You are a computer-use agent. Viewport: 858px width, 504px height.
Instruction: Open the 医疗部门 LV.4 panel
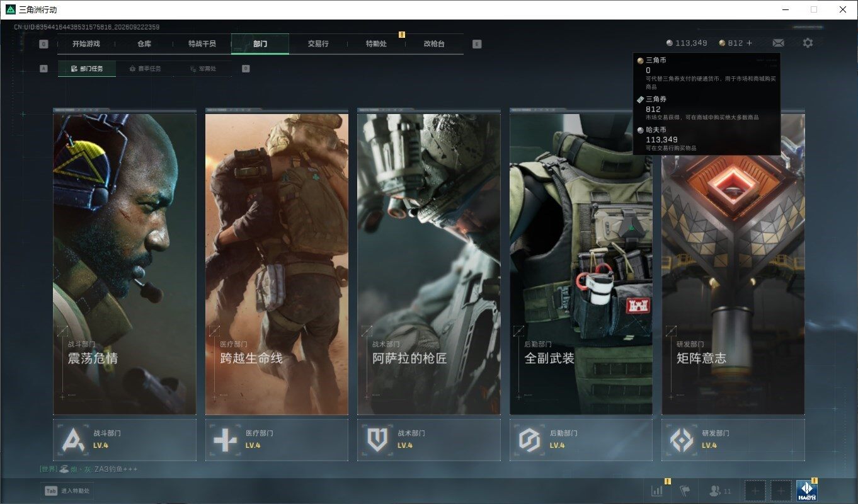click(277, 440)
